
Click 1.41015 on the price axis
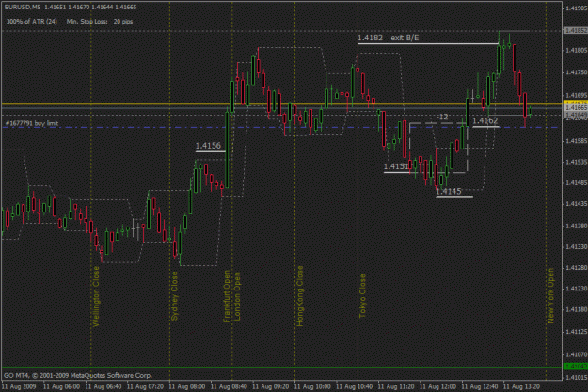click(577, 377)
